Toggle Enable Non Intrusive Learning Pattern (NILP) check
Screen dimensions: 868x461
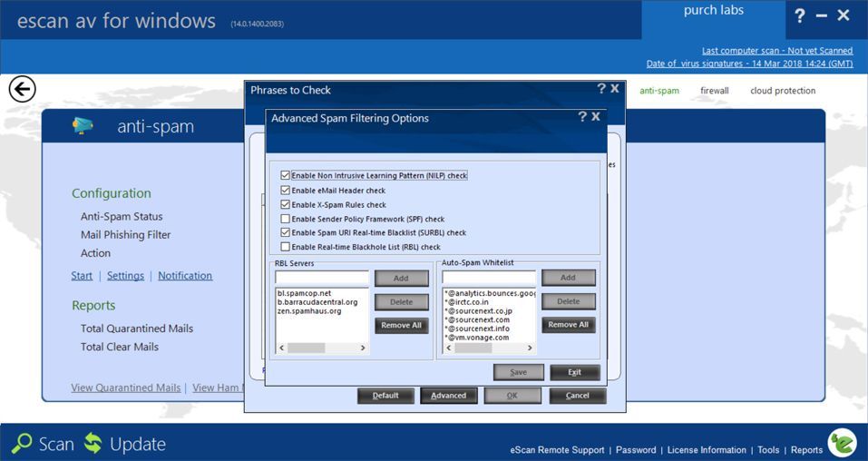click(285, 175)
